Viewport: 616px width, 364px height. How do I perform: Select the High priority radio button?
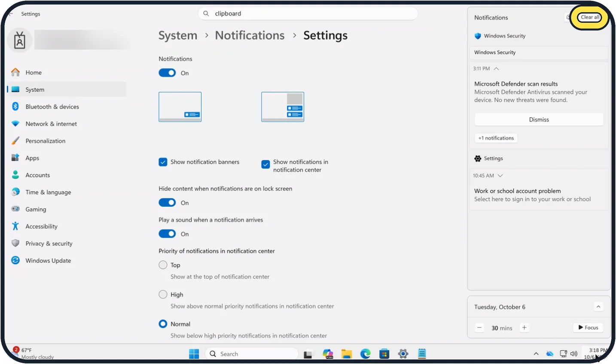[163, 294]
